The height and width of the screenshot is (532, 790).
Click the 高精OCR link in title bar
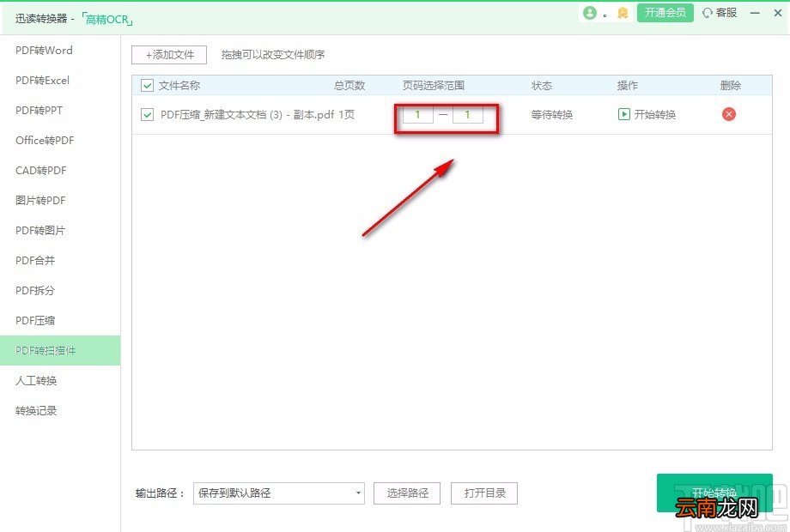click(x=107, y=20)
